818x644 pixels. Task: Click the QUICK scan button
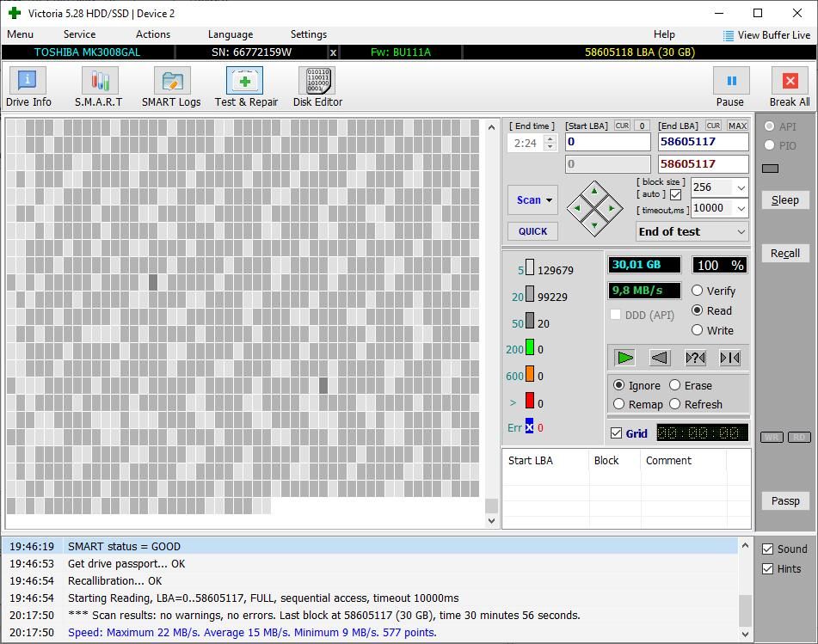[x=532, y=231]
